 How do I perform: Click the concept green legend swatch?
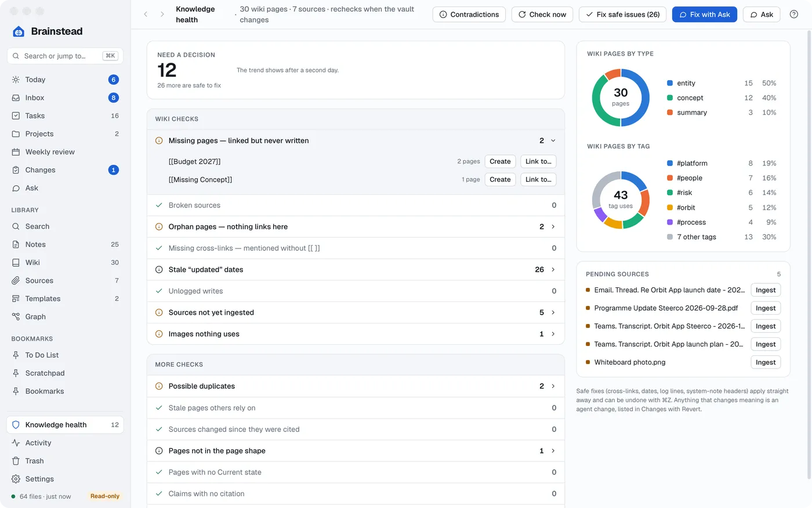(x=670, y=98)
